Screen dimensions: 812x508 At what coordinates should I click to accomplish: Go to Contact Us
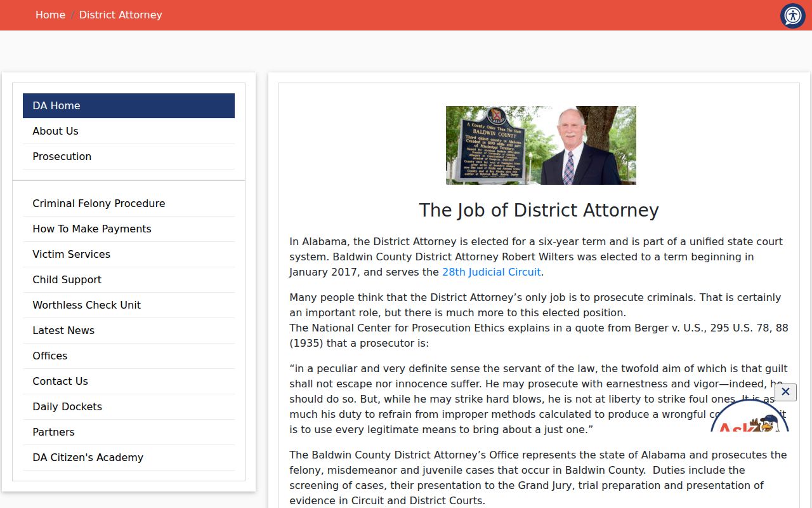point(129,381)
